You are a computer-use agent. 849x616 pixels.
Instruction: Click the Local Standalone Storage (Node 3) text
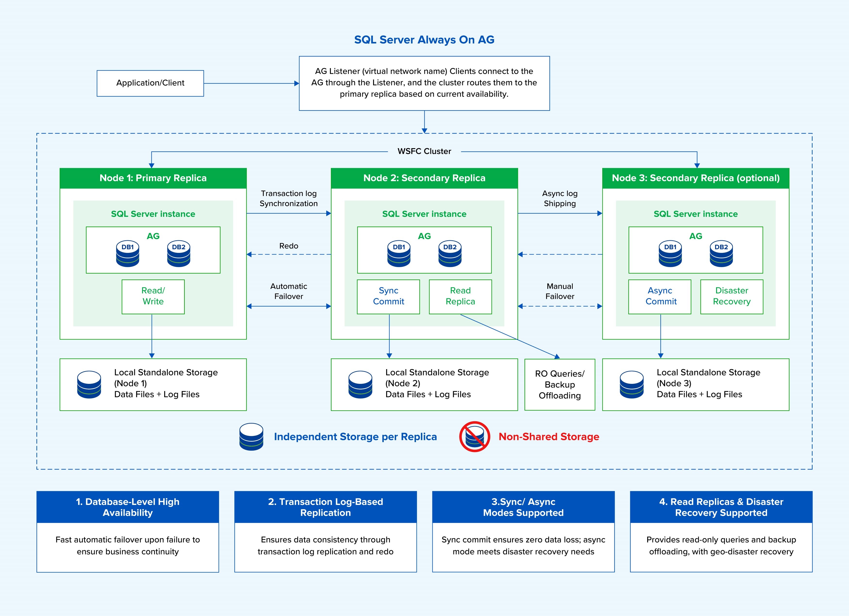[x=709, y=383]
